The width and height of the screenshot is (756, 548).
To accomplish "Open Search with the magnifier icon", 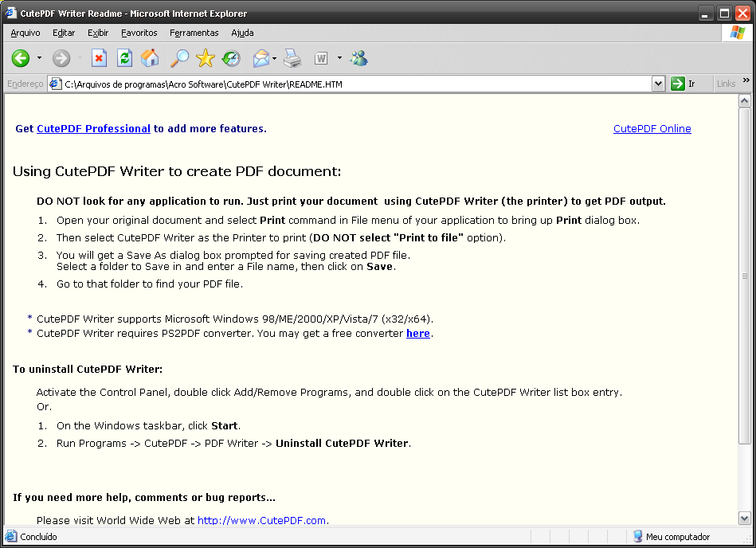I will tap(179, 58).
